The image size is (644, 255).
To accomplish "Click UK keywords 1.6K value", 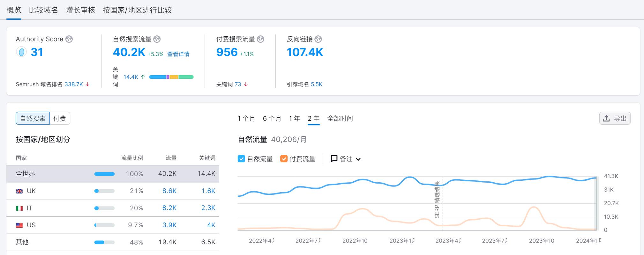I will click(208, 191).
